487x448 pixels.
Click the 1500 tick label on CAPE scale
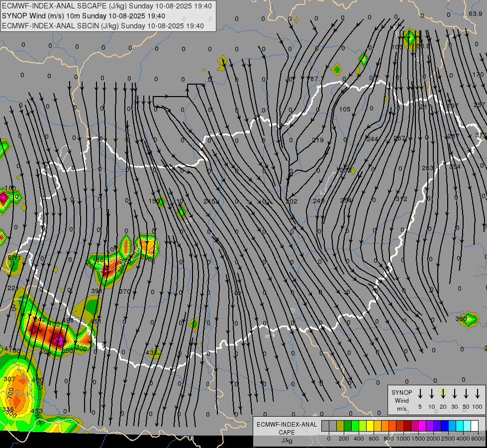[418, 439]
